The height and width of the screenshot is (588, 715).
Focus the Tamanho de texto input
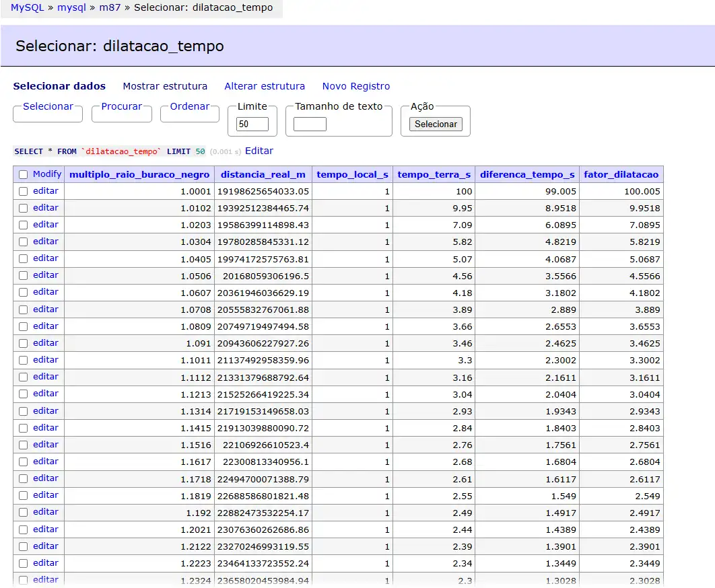pyautogui.click(x=310, y=124)
